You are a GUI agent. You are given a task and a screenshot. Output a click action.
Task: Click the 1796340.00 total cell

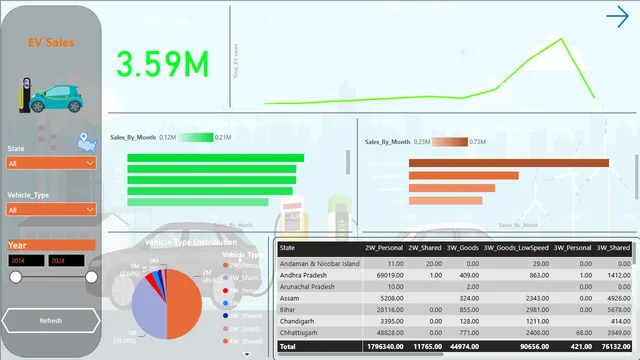tap(385, 347)
